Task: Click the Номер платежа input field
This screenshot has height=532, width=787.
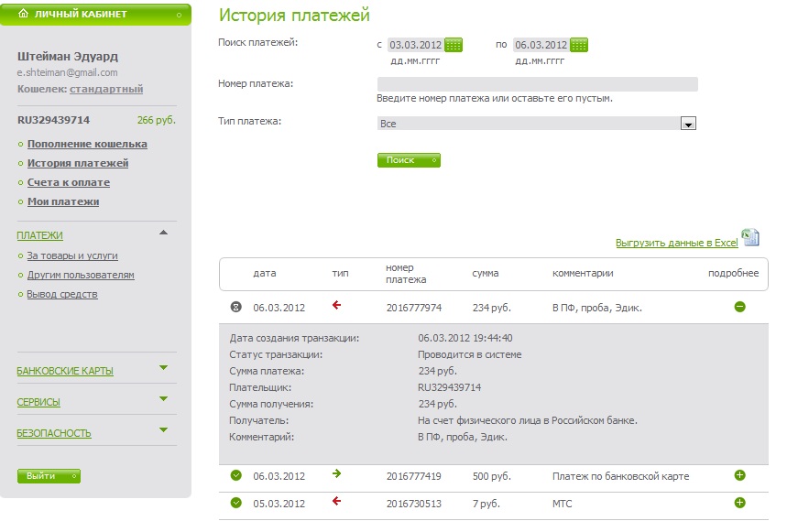Action: pos(537,84)
